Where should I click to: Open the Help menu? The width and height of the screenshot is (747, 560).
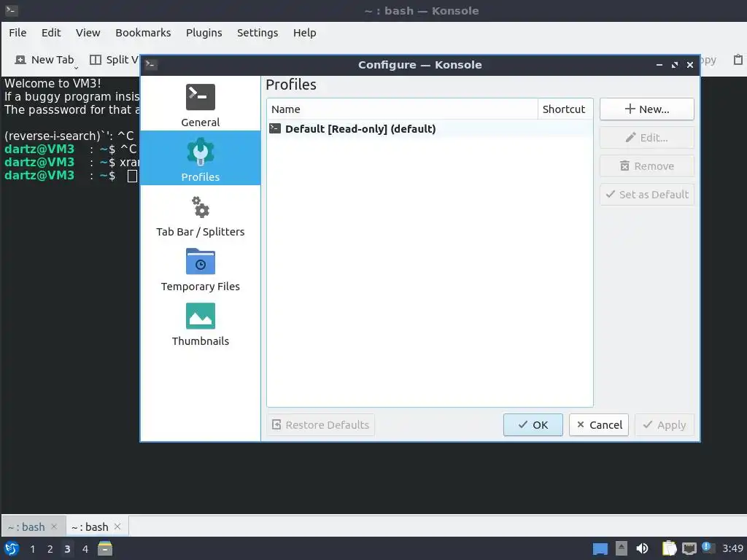(x=304, y=33)
